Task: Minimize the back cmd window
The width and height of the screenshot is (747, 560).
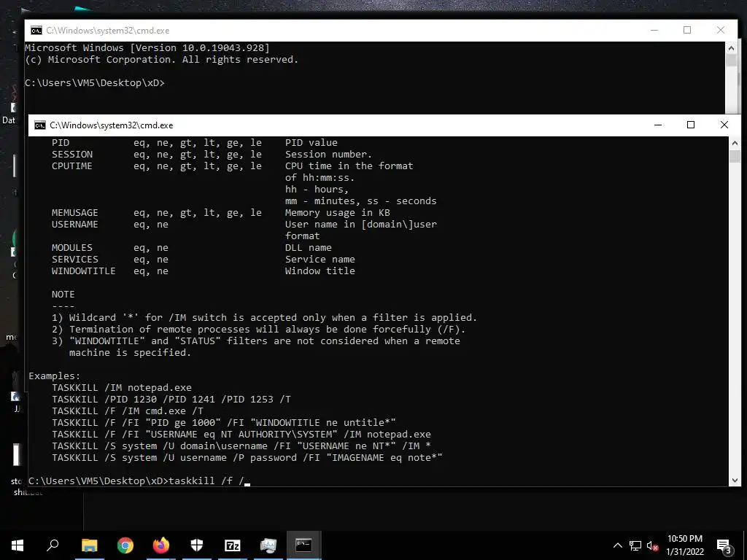Action: click(654, 30)
